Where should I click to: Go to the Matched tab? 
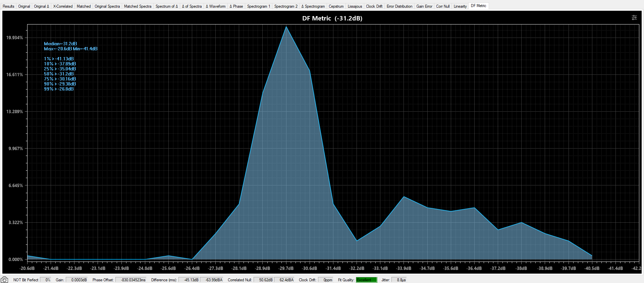coord(84,6)
